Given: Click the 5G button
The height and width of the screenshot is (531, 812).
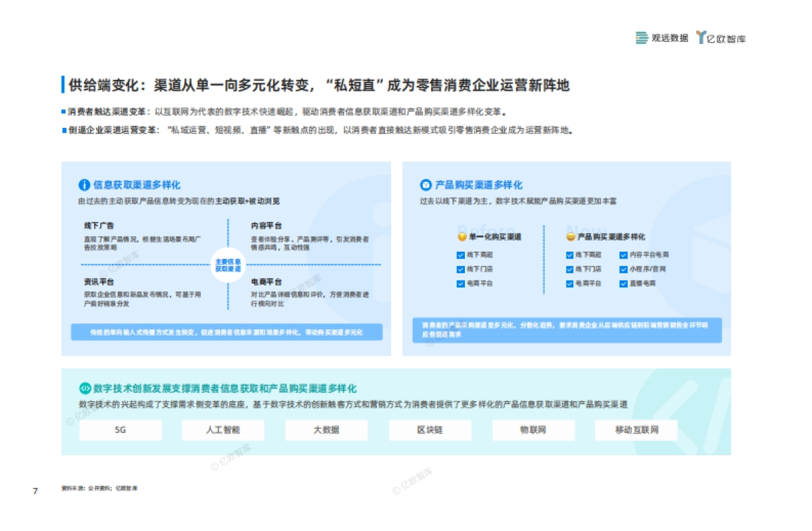Looking at the screenshot, I should click(122, 430).
